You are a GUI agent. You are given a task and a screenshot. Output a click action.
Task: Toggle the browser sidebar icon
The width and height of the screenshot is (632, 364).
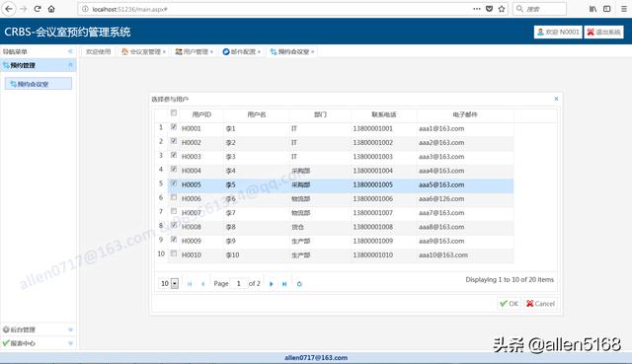[606, 9]
